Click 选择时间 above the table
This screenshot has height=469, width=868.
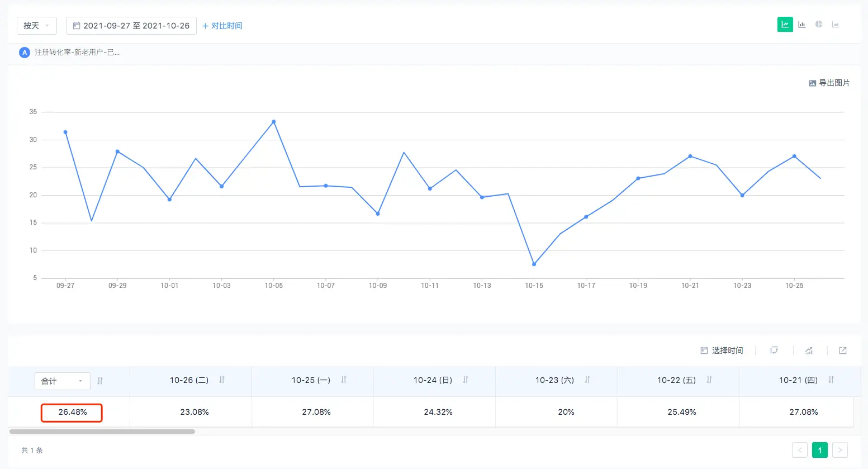click(x=722, y=350)
